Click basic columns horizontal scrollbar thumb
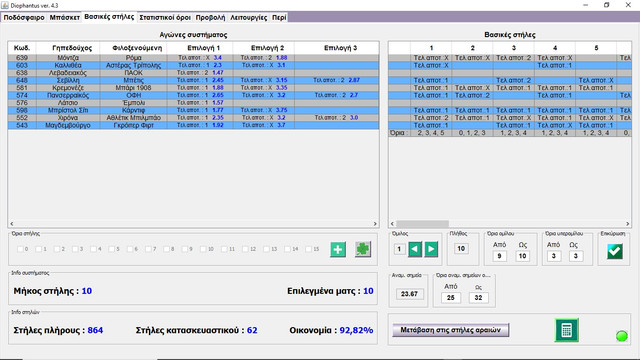 (x=422, y=224)
